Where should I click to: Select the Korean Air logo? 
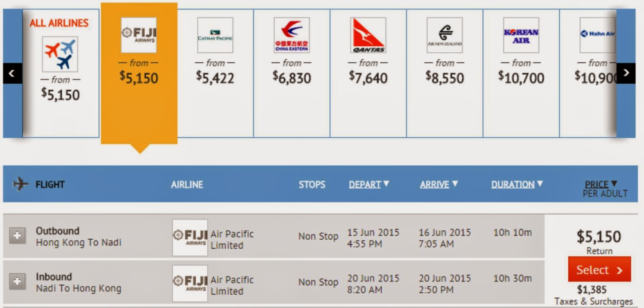(x=521, y=35)
